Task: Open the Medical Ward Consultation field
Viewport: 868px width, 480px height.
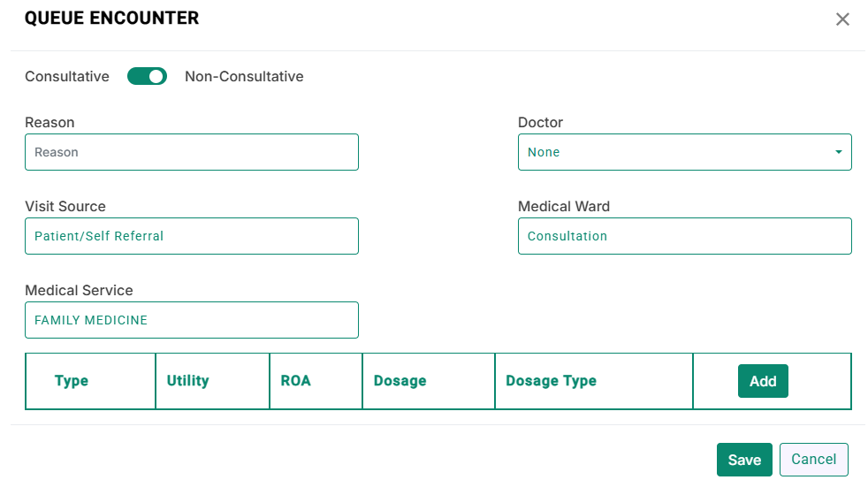Action: (x=685, y=236)
